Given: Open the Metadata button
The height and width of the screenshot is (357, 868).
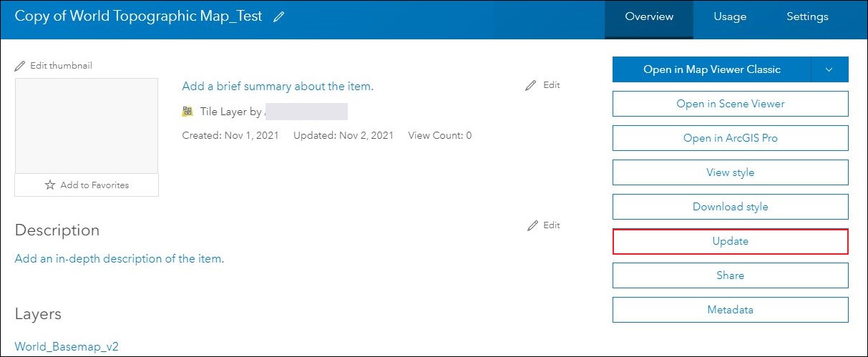Looking at the screenshot, I should tap(731, 310).
